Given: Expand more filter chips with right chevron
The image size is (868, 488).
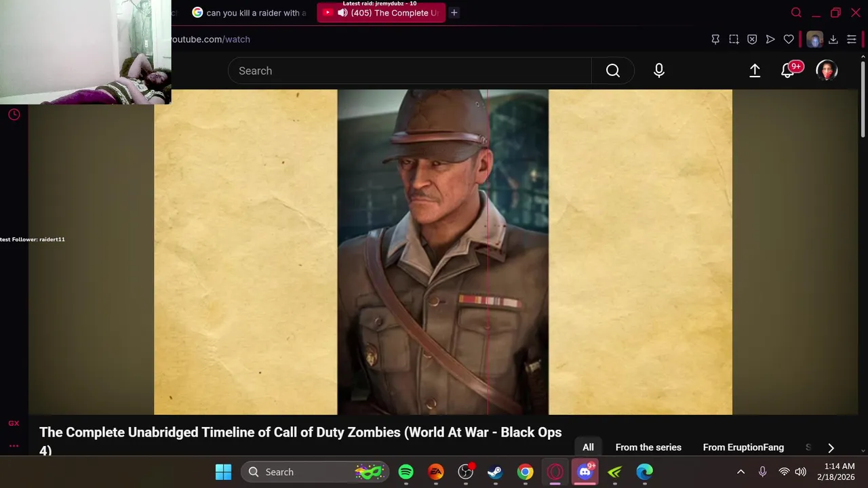Looking at the screenshot, I should click(x=831, y=447).
